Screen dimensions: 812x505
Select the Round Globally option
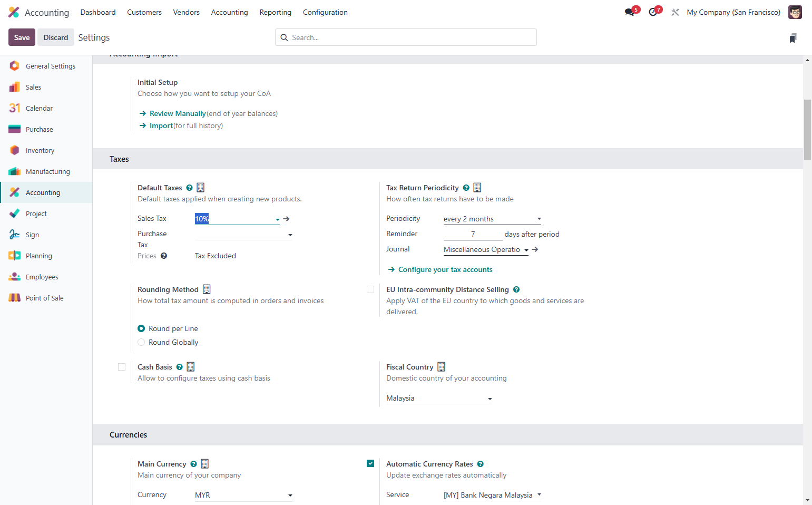[141, 342]
